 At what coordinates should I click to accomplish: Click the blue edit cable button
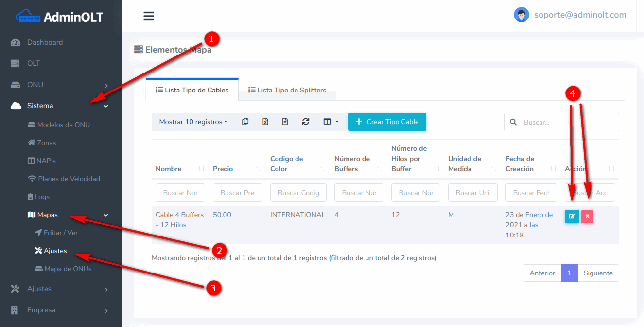572,217
